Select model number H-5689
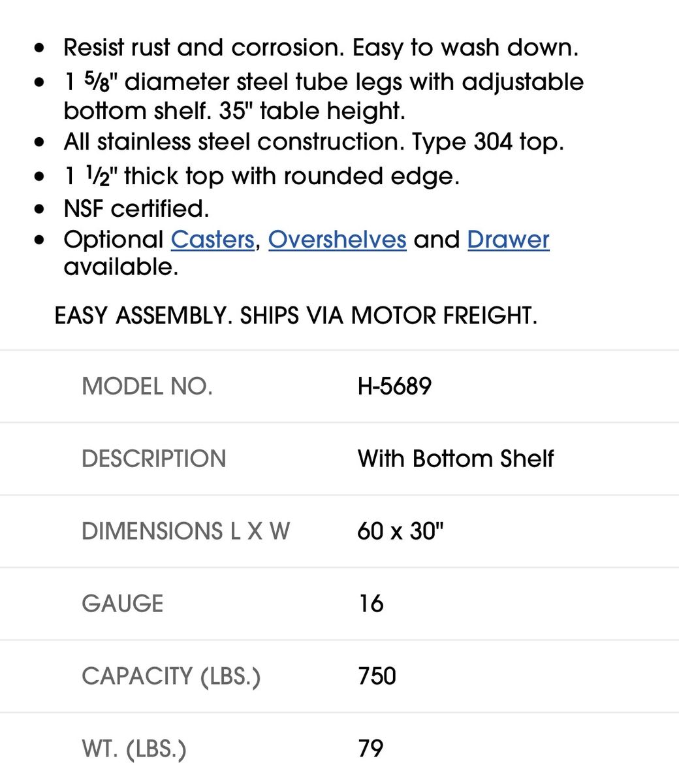 point(394,386)
